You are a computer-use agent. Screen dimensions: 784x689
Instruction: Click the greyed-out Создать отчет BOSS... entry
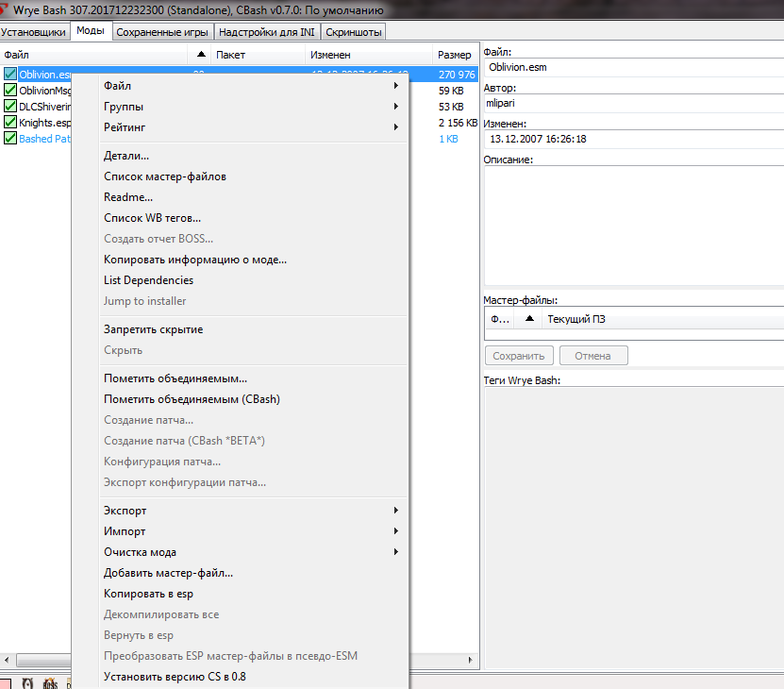(254, 239)
